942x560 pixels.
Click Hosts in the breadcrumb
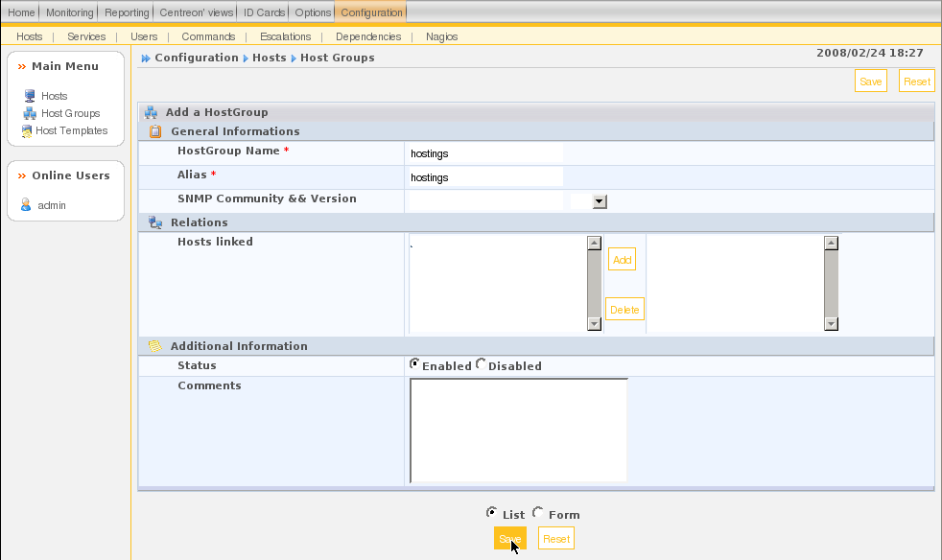[x=270, y=58]
